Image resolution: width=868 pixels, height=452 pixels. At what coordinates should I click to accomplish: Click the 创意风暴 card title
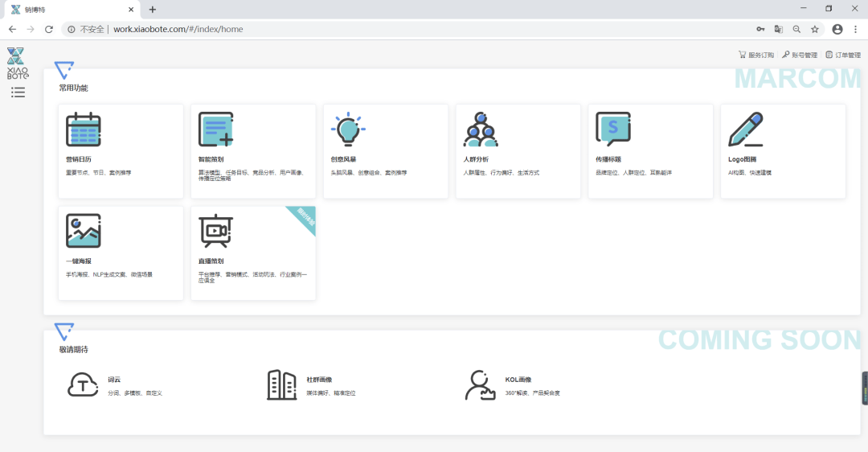tap(343, 159)
